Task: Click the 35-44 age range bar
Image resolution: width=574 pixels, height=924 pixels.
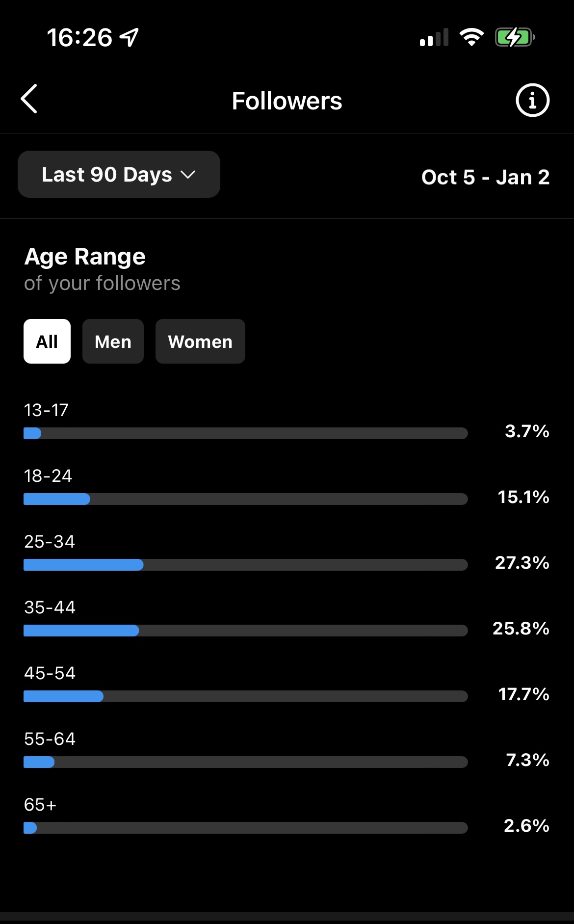Action: pos(246,631)
